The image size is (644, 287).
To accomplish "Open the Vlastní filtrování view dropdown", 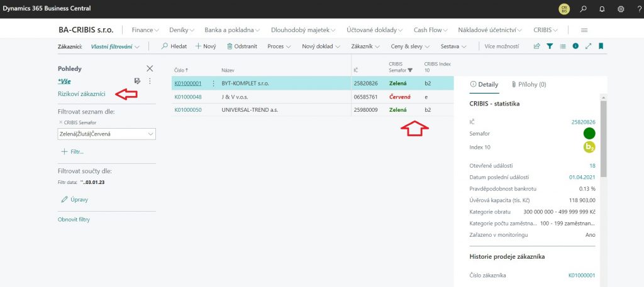I will pyautogui.click(x=115, y=46).
